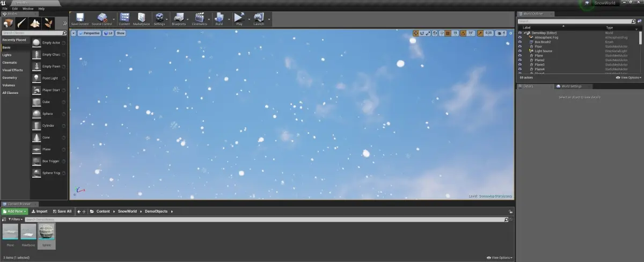Navigate back in Content Browser history
Screen dimensions: 644x262
[79, 212]
